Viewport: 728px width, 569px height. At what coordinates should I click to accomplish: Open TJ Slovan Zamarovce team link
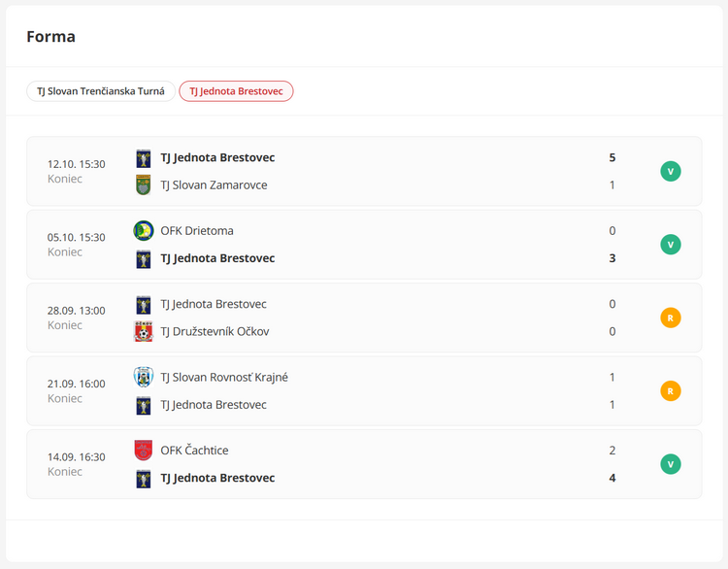click(214, 184)
